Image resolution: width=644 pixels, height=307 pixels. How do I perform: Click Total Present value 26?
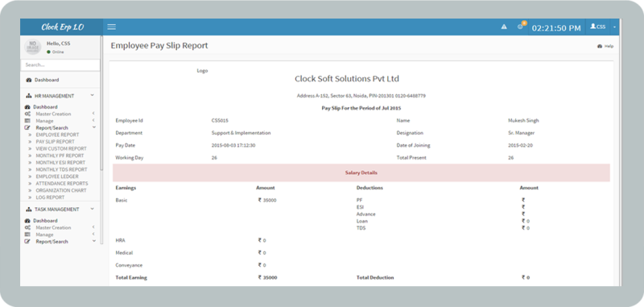click(510, 158)
